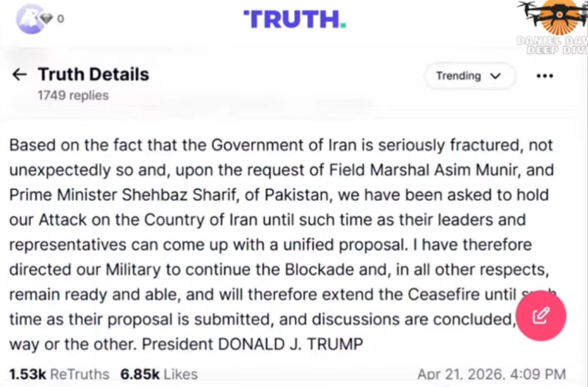Open the three-dots more options menu
This screenshot has width=588, height=387.
[x=544, y=76]
